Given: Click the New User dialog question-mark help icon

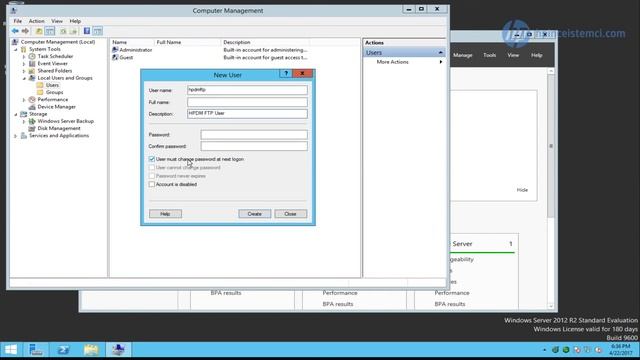Looking at the screenshot, I should pyautogui.click(x=286, y=73).
